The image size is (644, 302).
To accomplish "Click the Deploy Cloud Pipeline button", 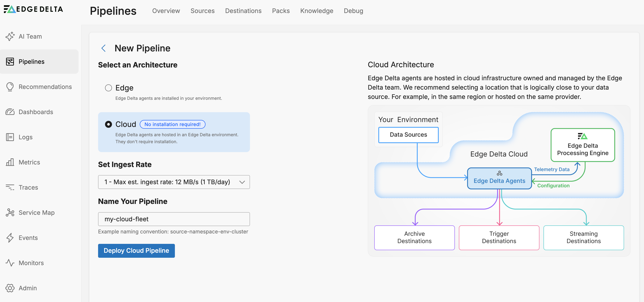I will pyautogui.click(x=136, y=251).
